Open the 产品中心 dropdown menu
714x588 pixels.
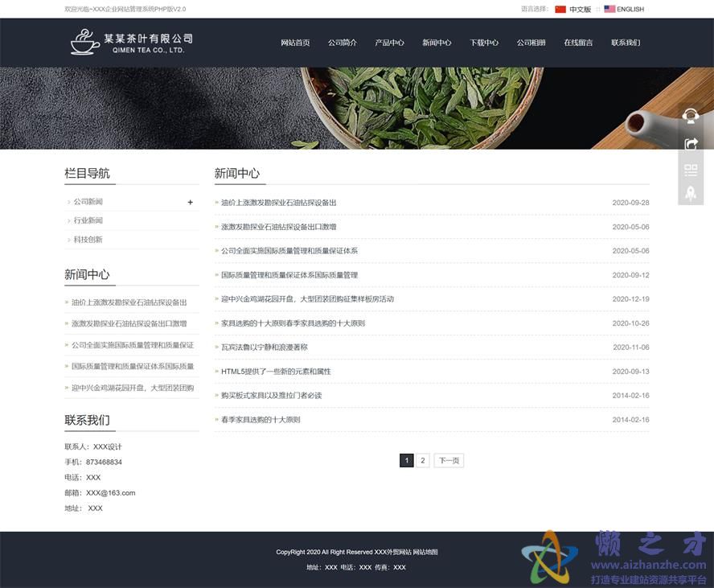[390, 43]
